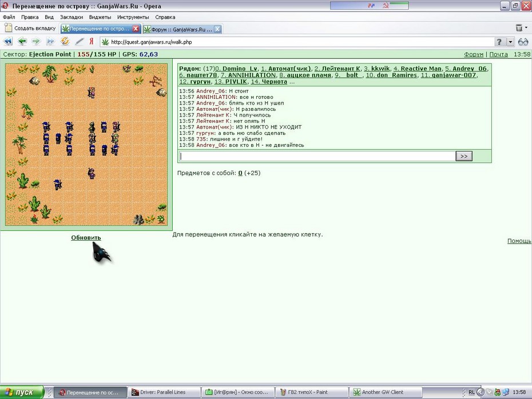Open the items count link 0
This screenshot has width=532, height=399.
240,173
